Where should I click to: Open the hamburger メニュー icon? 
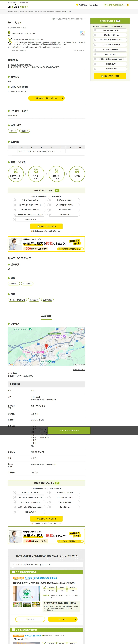point(91,5)
